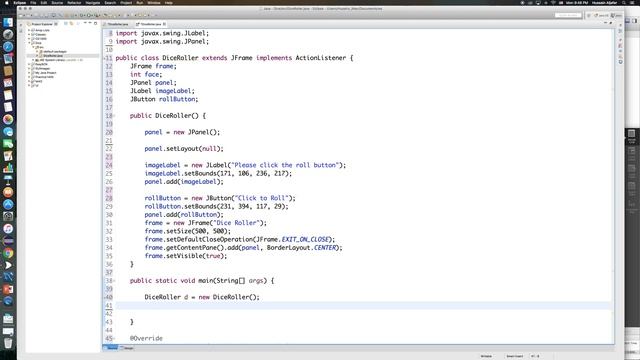Collapse the main method fold on line 38
The image size is (640, 360).
(114, 281)
